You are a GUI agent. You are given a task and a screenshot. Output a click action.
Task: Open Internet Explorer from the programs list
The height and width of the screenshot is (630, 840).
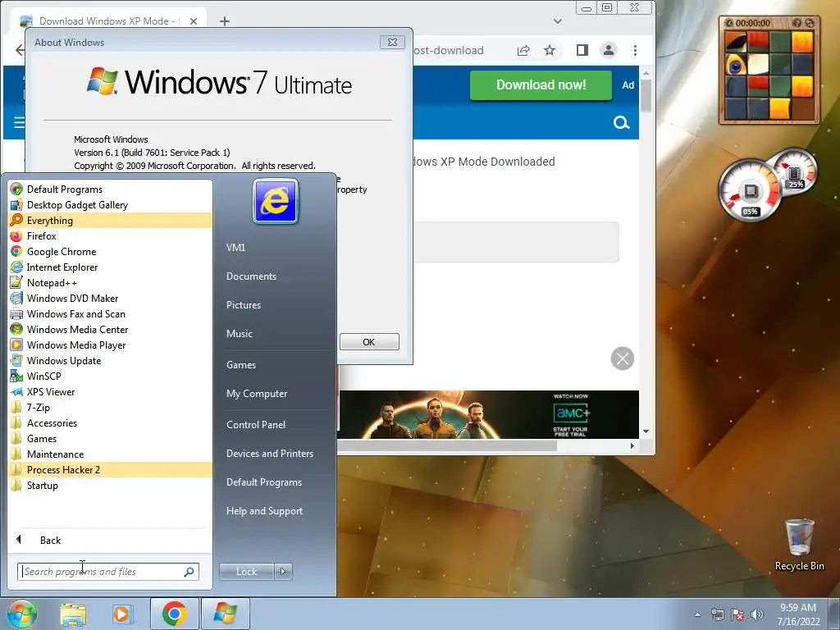pyautogui.click(x=111, y=267)
